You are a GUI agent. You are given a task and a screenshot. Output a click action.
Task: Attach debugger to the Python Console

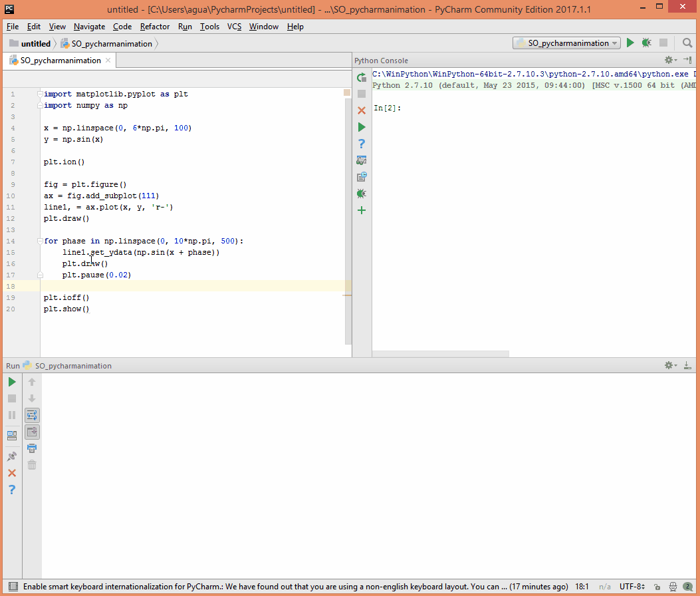[x=361, y=193]
